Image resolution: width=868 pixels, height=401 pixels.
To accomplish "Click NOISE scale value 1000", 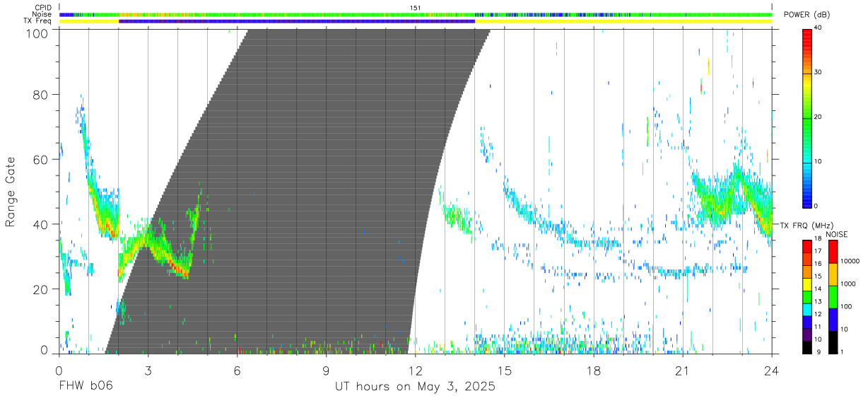I will point(849,284).
